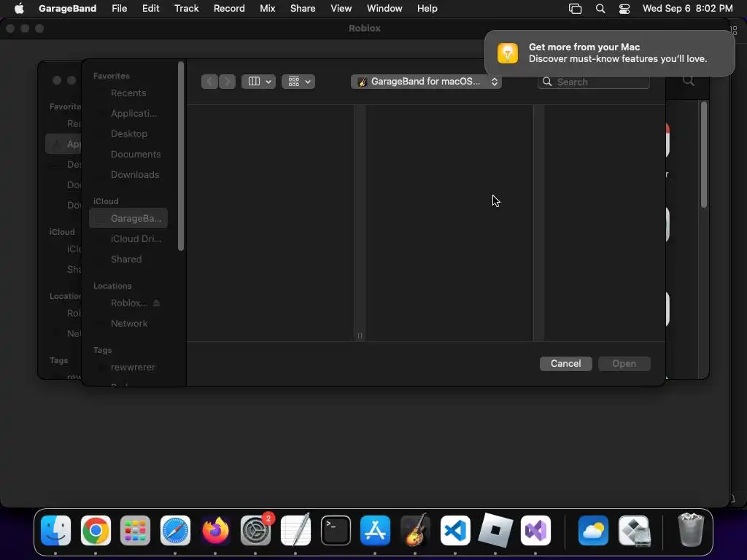Open the Apple menu
The height and width of the screenshot is (560, 747).
coord(19,8)
